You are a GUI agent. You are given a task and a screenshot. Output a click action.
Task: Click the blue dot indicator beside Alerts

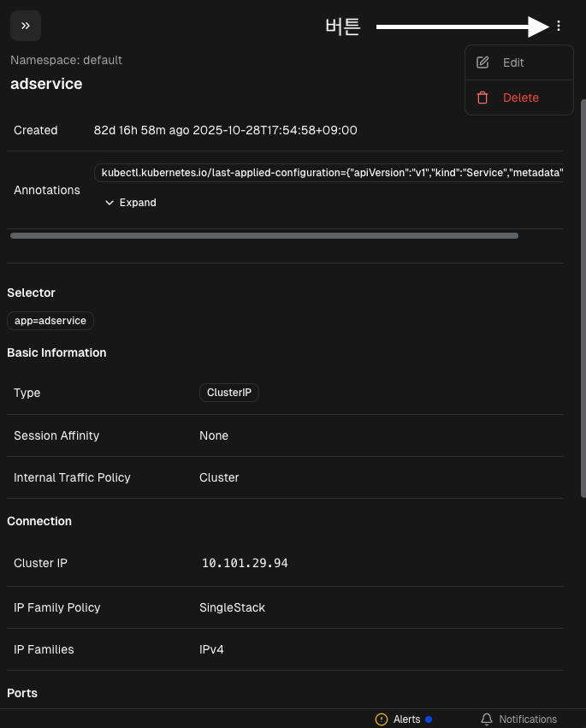pyautogui.click(x=429, y=719)
